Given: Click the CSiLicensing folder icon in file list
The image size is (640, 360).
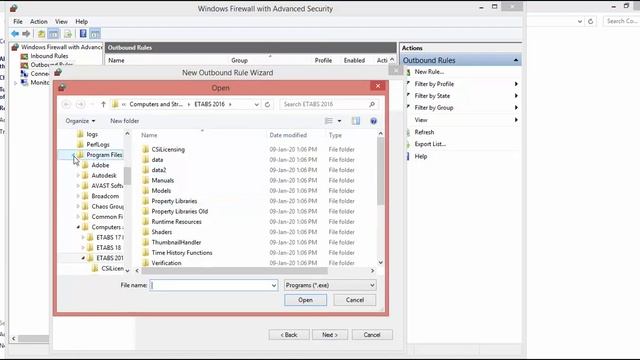Looking at the screenshot, I should tap(146, 149).
